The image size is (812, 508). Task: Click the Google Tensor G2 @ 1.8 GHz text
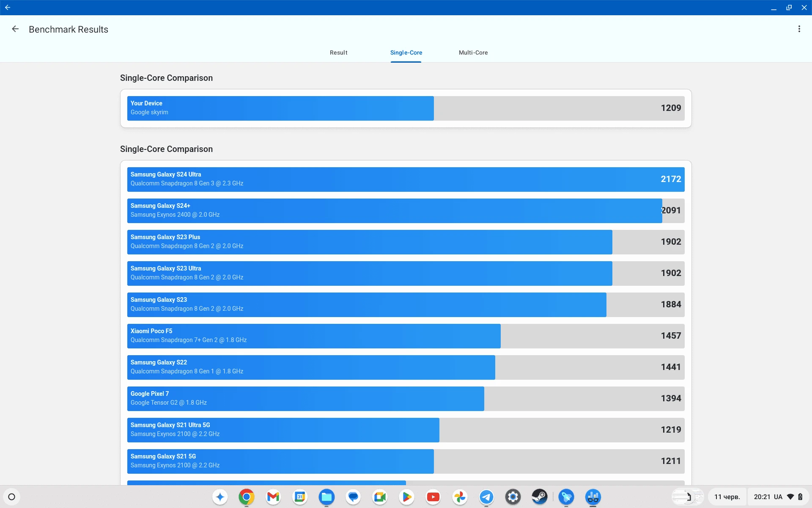(168, 403)
